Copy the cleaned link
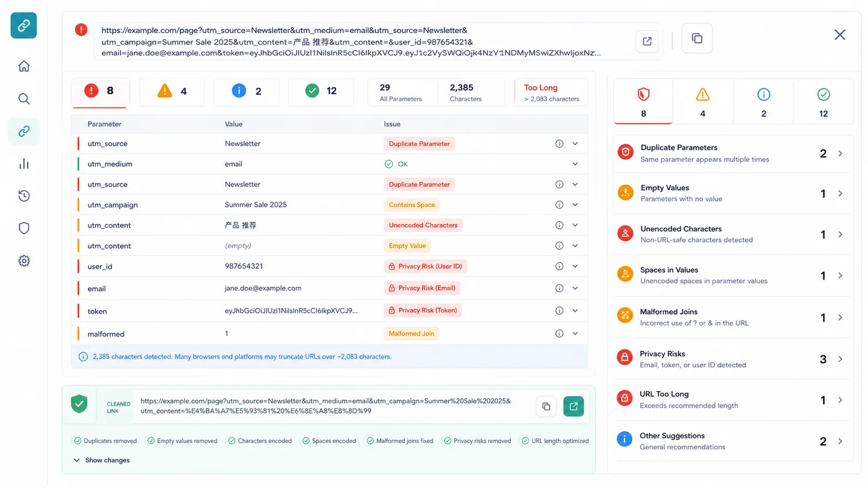 (546, 406)
